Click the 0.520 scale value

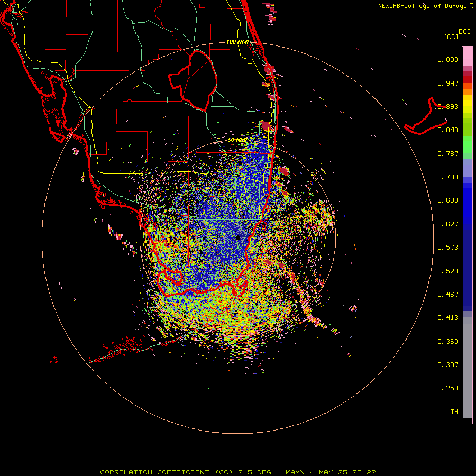448,271
